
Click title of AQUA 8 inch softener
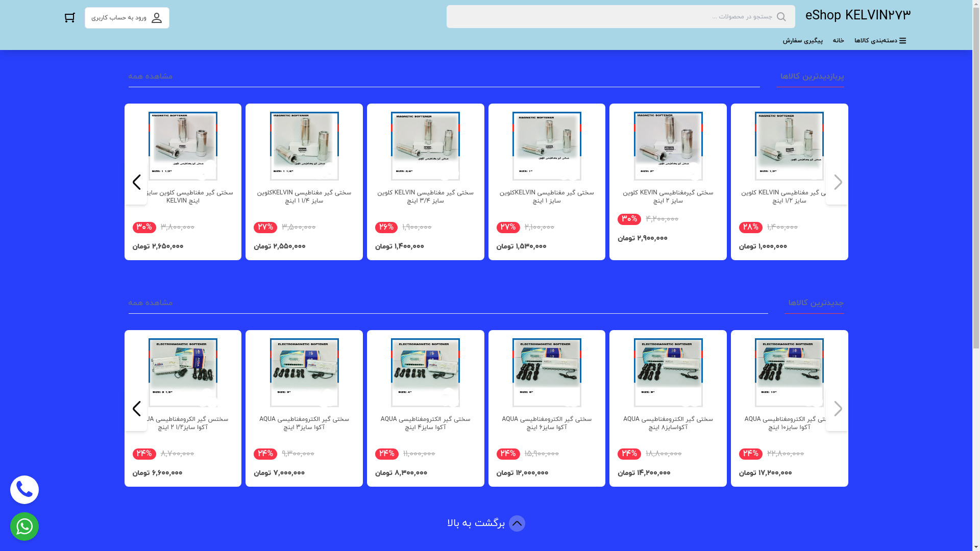pos(668,423)
